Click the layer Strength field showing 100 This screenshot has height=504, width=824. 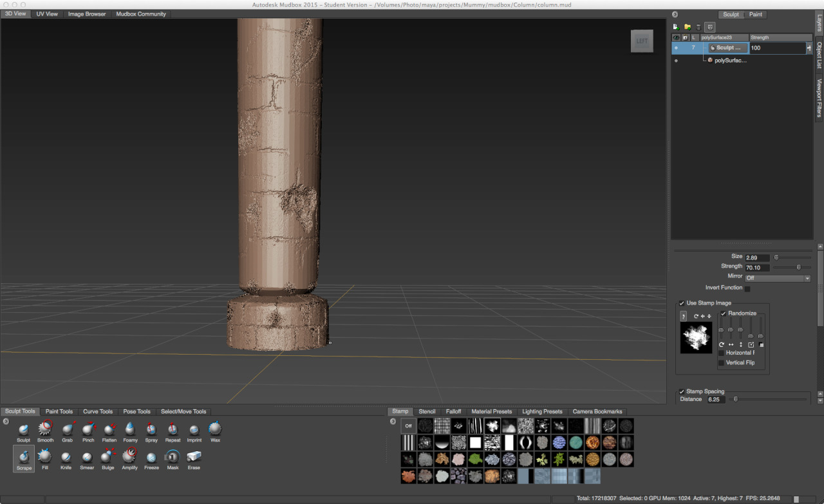pyautogui.click(x=777, y=48)
